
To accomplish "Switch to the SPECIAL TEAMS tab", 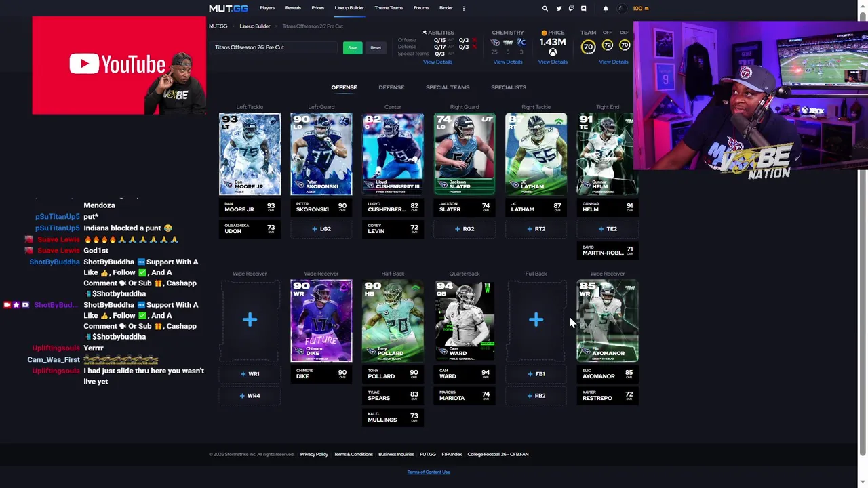I will (448, 87).
